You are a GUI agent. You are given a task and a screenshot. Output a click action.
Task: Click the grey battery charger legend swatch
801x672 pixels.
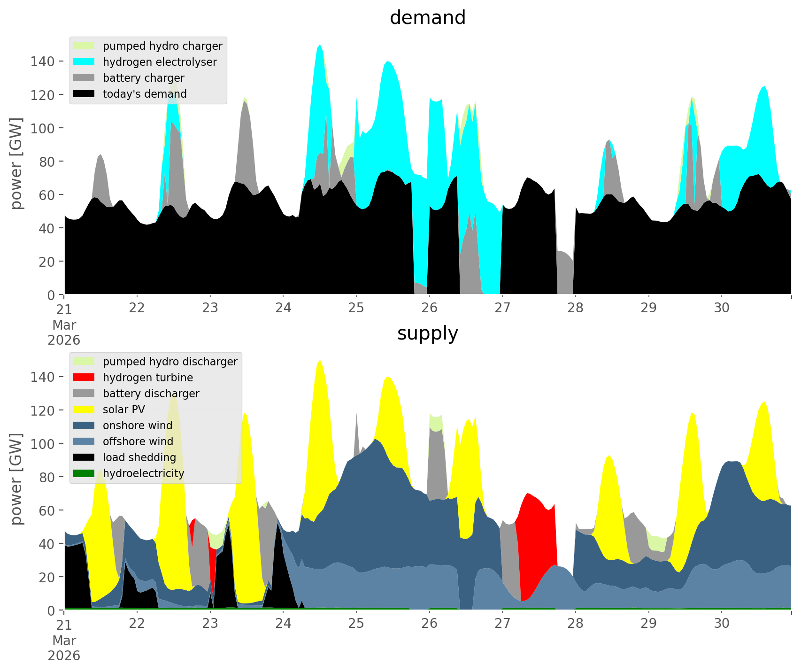pos(84,78)
